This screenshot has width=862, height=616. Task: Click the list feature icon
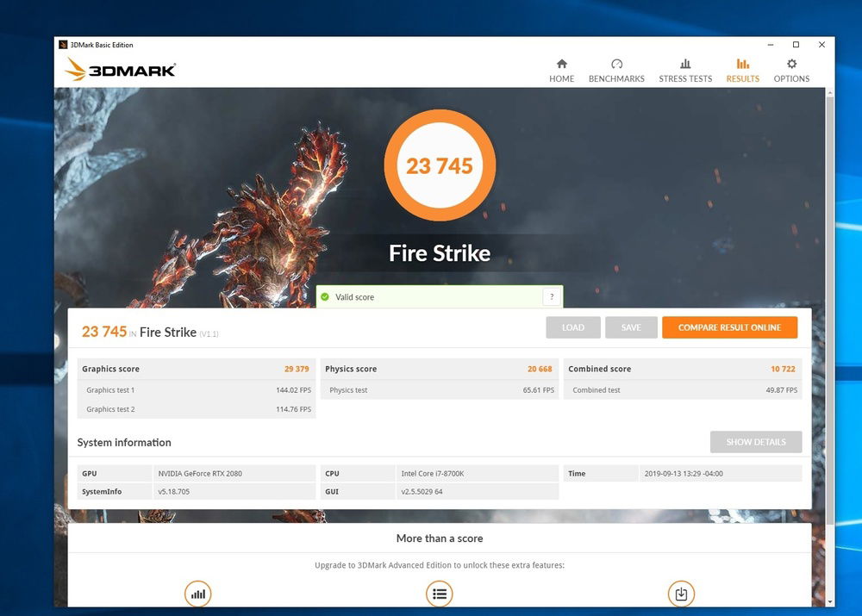pos(440,594)
